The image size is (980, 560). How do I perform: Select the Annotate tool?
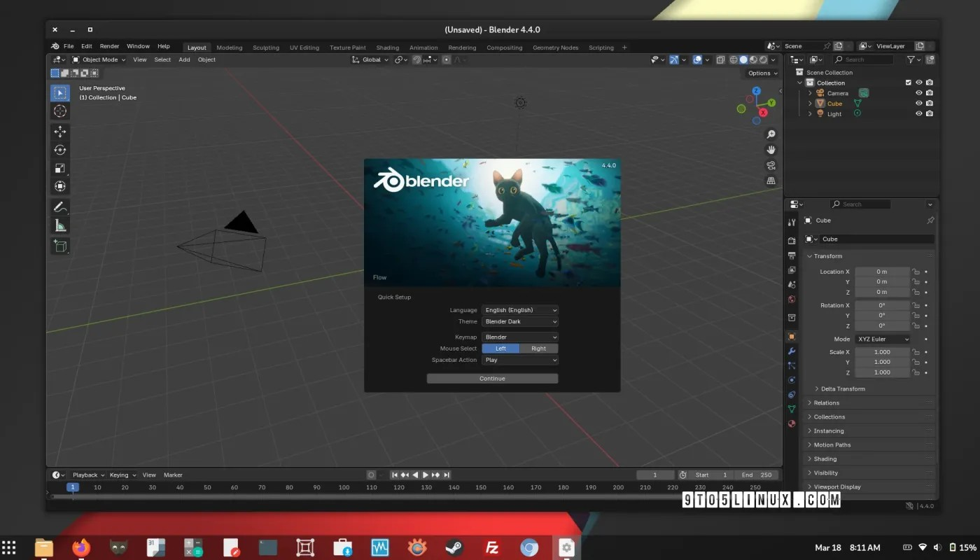[x=60, y=206]
